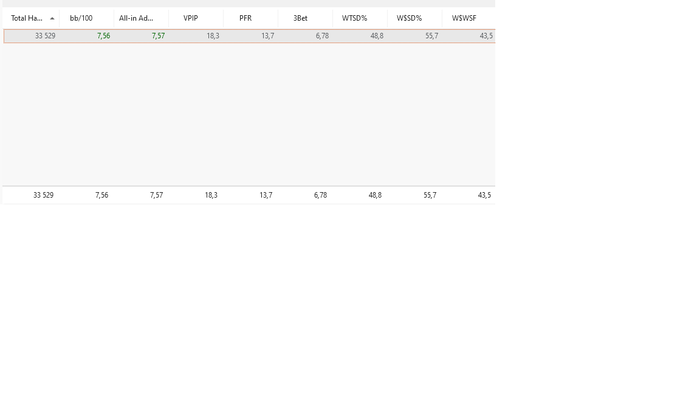Screen dimensions: 700x394
Task: Click the 33 529 total in the summary footer
Action: pyautogui.click(x=43, y=195)
